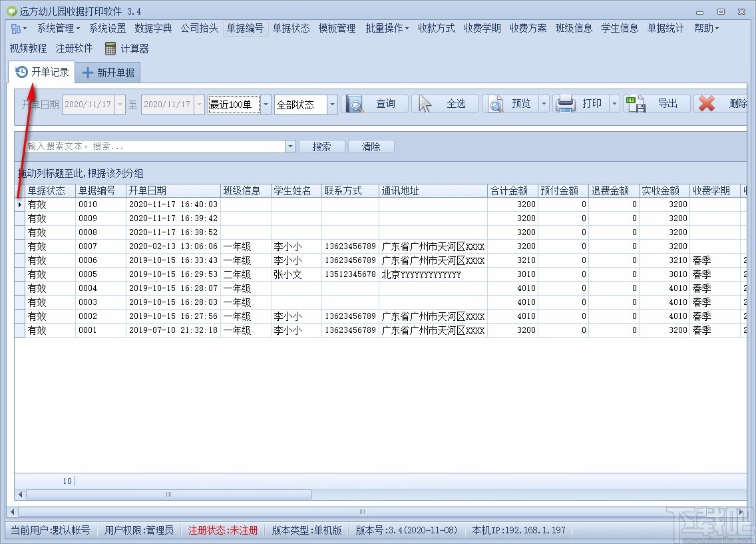This screenshot has height=544, width=756.
Task: Open the 系统管理 menu
Action: click(x=59, y=29)
